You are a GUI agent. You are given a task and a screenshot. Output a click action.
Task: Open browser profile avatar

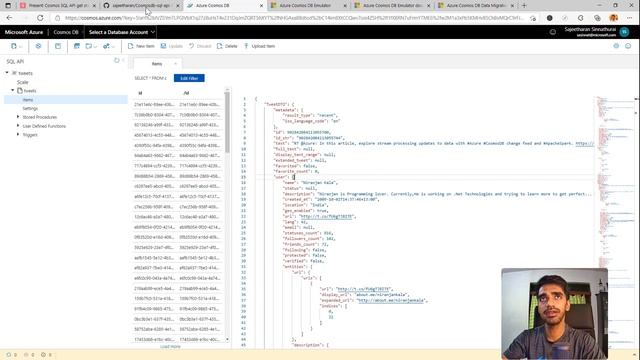pyautogui.click(x=613, y=18)
